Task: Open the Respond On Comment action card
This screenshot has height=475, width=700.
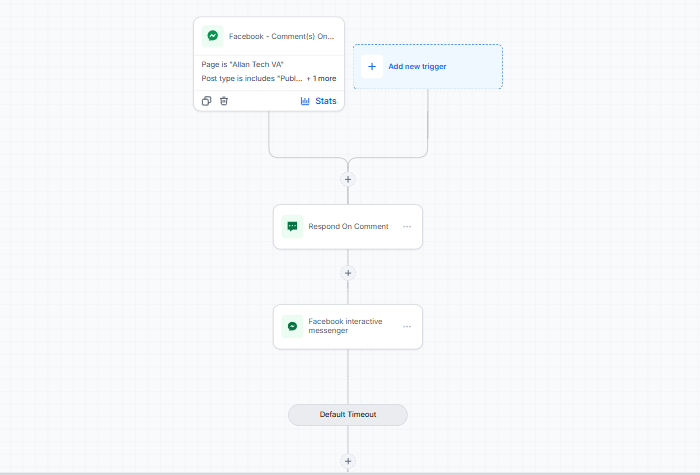Action: (348, 227)
